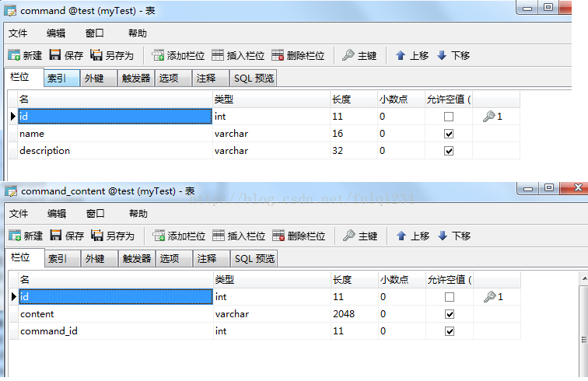Move field up (上移) in the command window

click(411, 55)
